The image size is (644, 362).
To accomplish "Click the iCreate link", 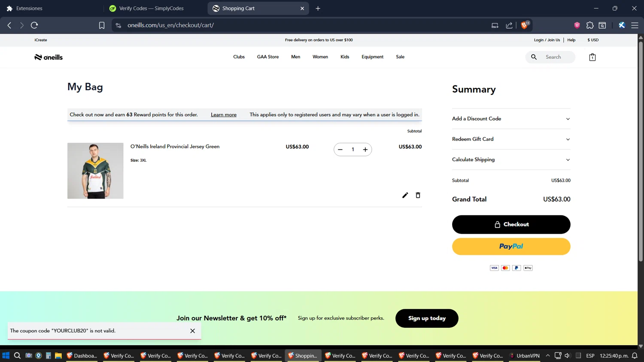I will (x=41, y=40).
